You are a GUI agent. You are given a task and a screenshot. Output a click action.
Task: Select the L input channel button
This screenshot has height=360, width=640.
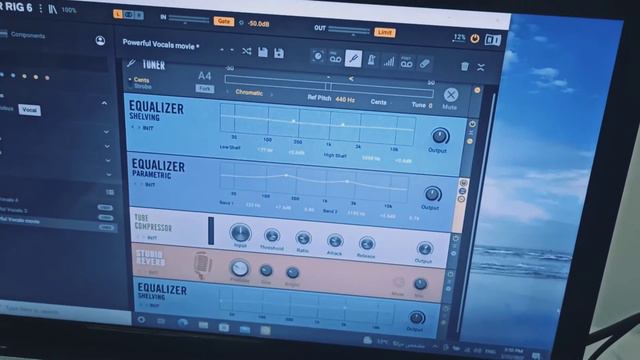[x=118, y=14]
